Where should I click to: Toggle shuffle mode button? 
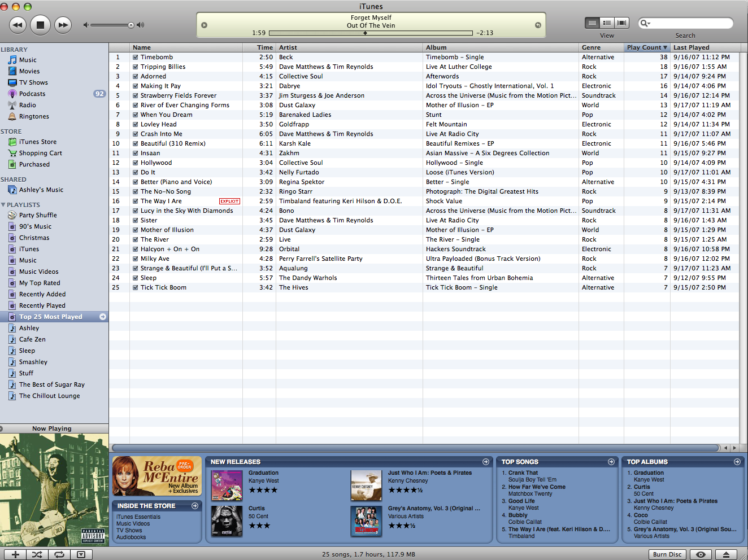click(x=37, y=554)
